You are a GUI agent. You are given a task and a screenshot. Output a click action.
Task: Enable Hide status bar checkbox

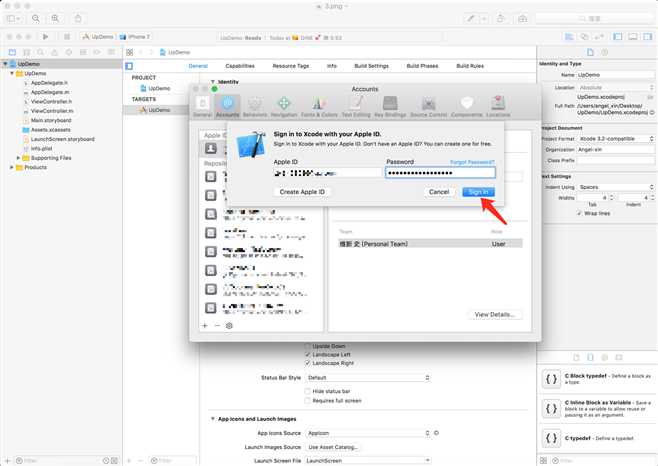(308, 391)
